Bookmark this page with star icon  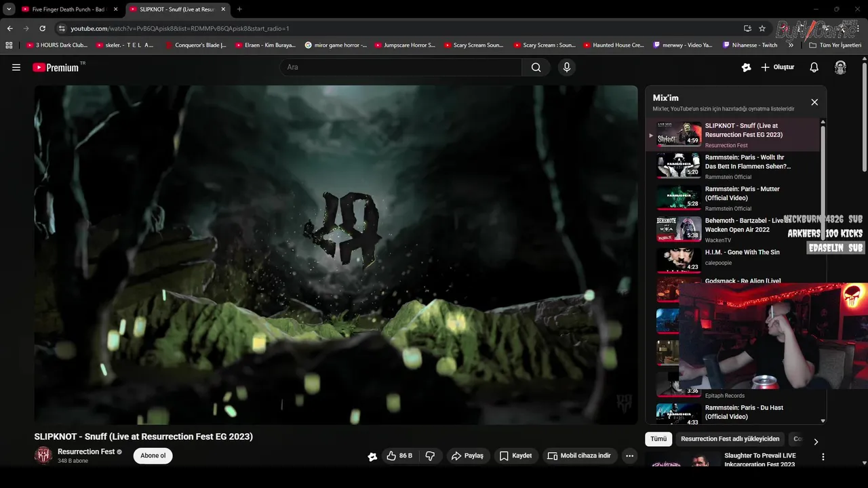point(762,28)
